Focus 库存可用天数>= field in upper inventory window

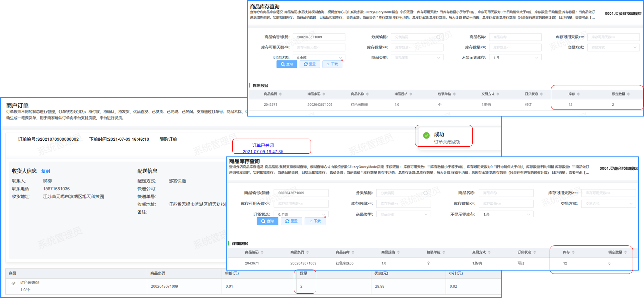pos(613,37)
